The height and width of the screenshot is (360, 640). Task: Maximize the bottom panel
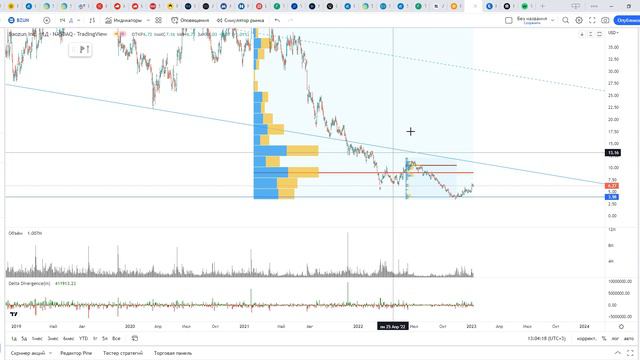(631, 353)
